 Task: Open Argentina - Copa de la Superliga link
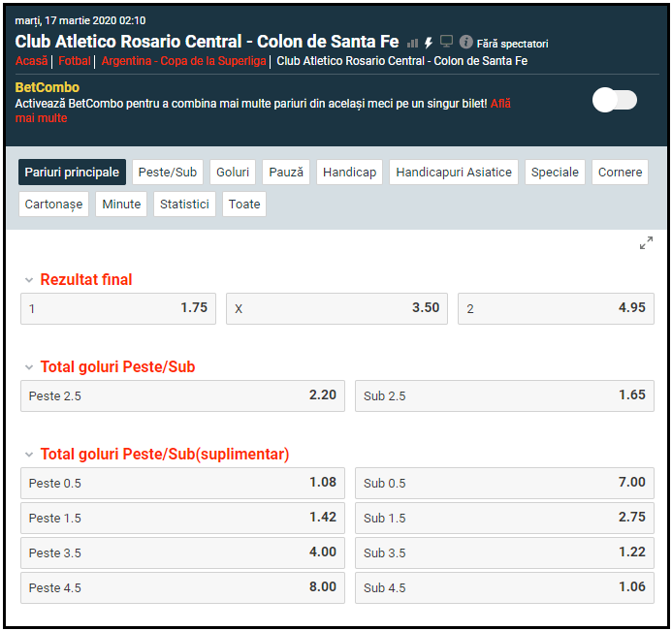point(183,61)
